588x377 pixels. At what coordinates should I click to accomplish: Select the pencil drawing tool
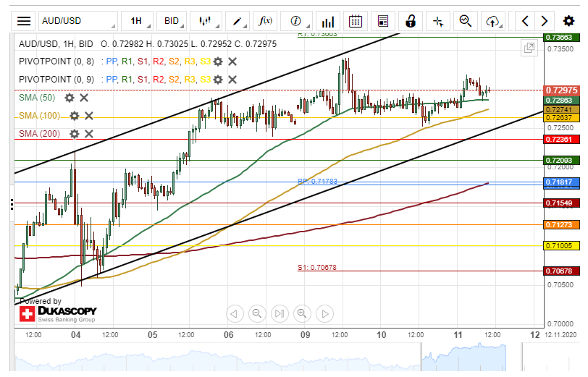pyautogui.click(x=236, y=21)
